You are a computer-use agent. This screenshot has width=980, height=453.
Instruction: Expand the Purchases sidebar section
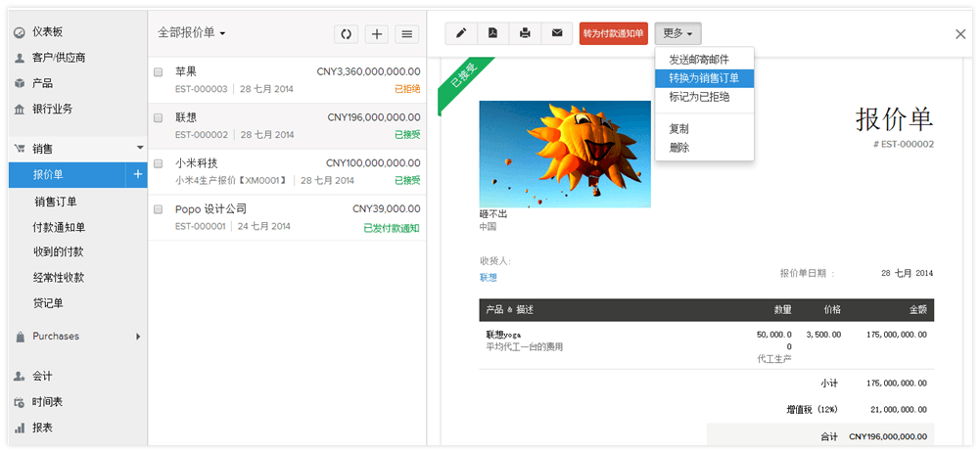tap(139, 337)
